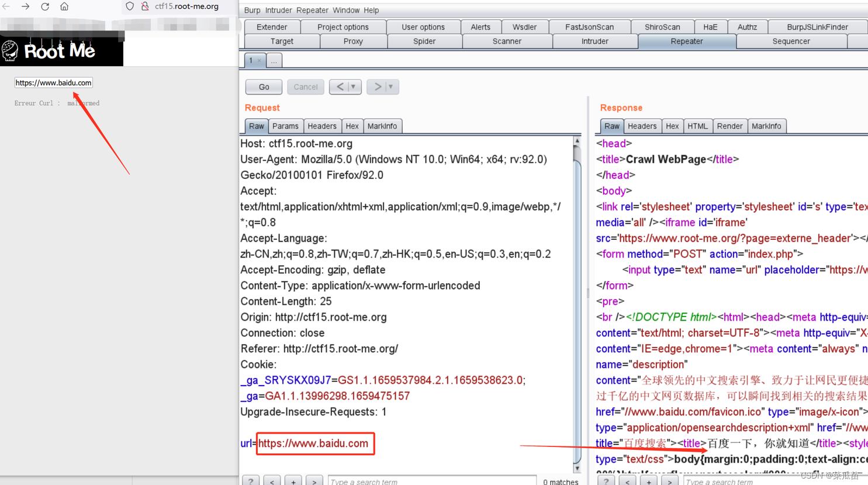868x485 pixels.
Task: Go back in the browser
Action: 6,6
